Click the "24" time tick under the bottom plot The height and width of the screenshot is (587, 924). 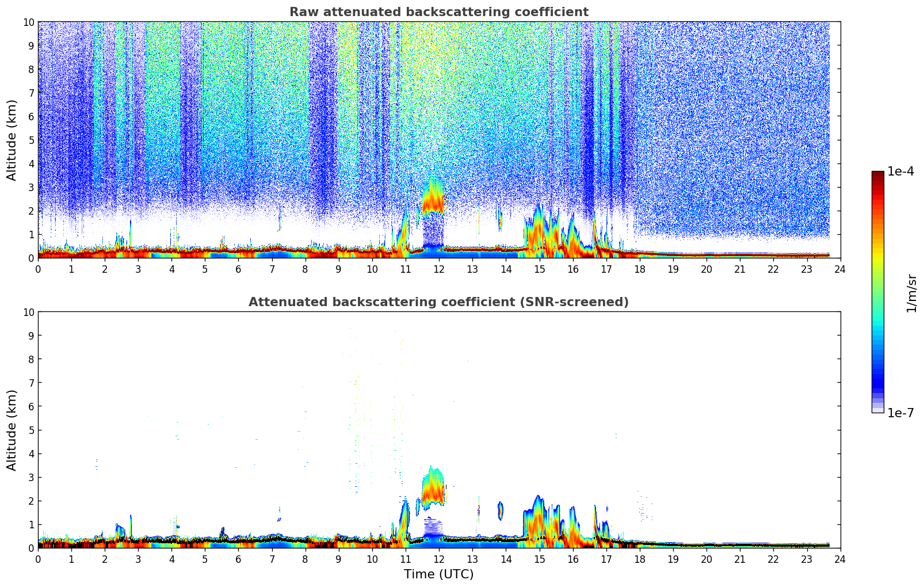click(840, 559)
